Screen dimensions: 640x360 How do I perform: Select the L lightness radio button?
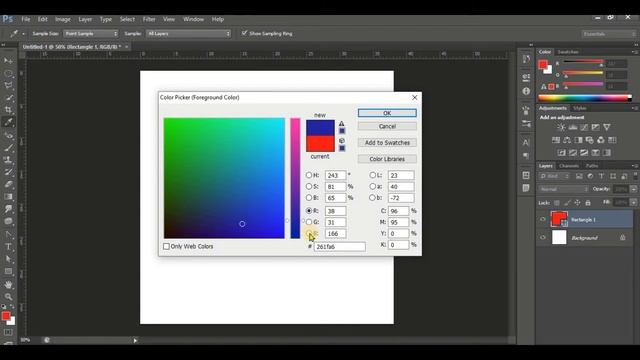[x=372, y=175]
